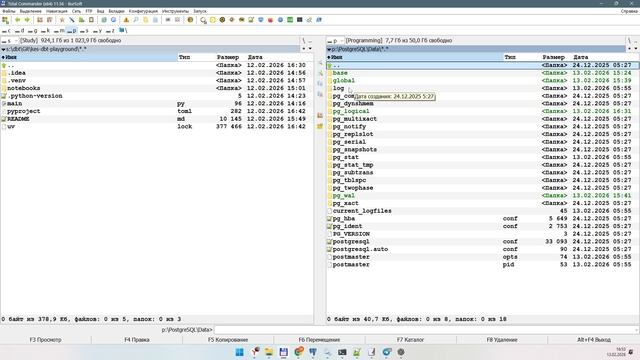The width and height of the screenshot is (640, 360).
Task: Click Alt+F4 Выход button
Action: point(594,340)
